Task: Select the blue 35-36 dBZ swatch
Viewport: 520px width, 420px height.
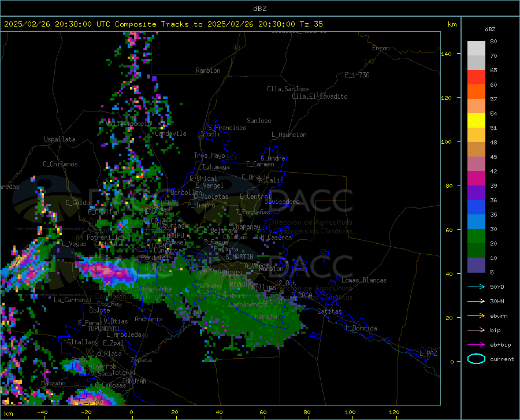Action: tap(476, 207)
